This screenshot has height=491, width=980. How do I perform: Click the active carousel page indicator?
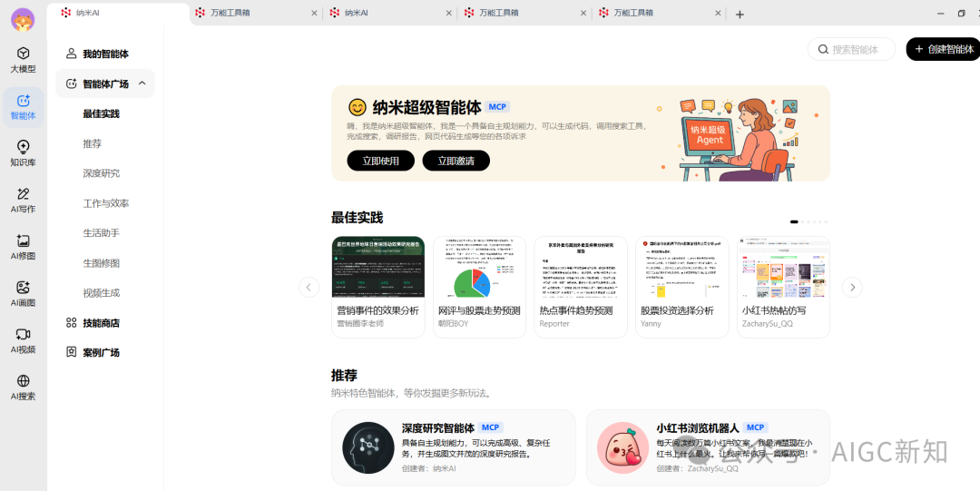point(794,221)
